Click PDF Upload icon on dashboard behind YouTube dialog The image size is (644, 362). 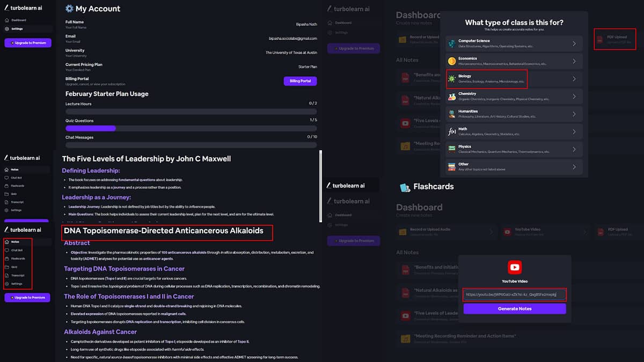tap(601, 232)
